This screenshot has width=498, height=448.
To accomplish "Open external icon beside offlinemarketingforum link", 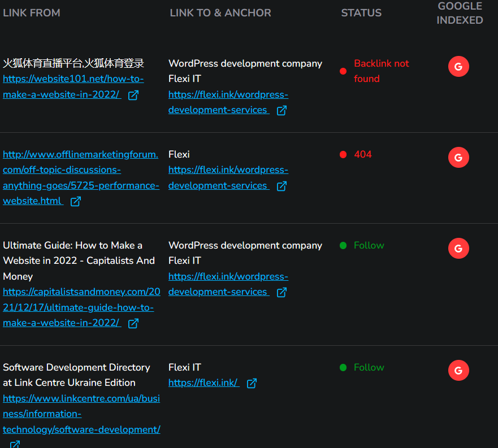I will (x=76, y=201).
